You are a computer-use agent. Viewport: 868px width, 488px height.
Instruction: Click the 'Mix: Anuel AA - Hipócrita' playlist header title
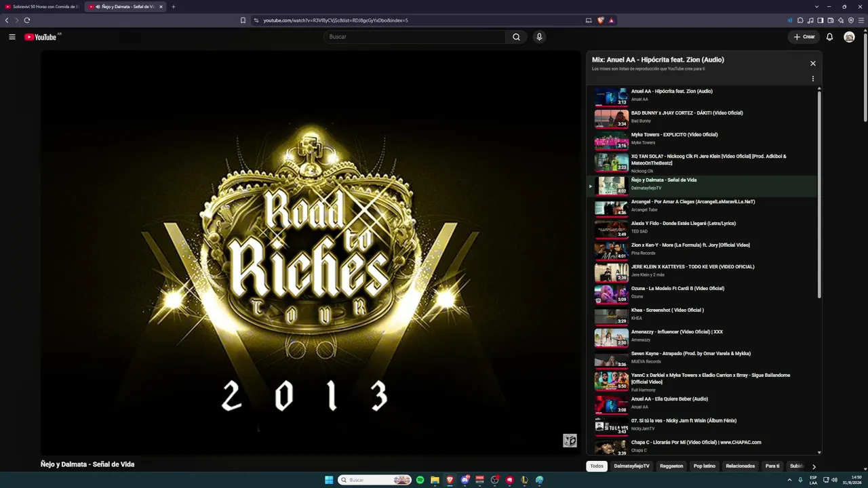coord(658,60)
